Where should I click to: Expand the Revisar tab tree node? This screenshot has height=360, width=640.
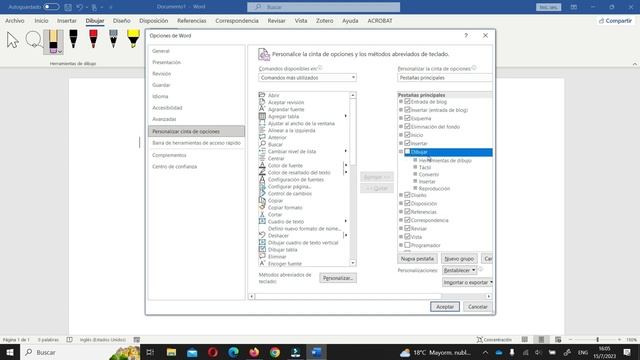pos(401,228)
